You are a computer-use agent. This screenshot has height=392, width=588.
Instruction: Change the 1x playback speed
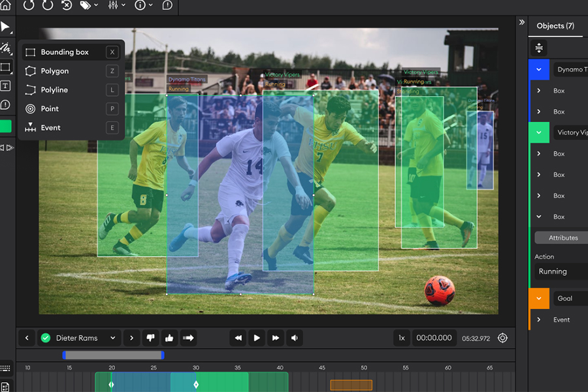(402, 338)
